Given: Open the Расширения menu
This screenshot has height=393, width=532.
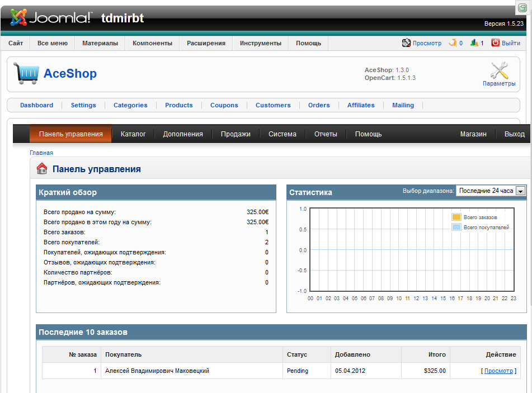Looking at the screenshot, I should pyautogui.click(x=206, y=43).
